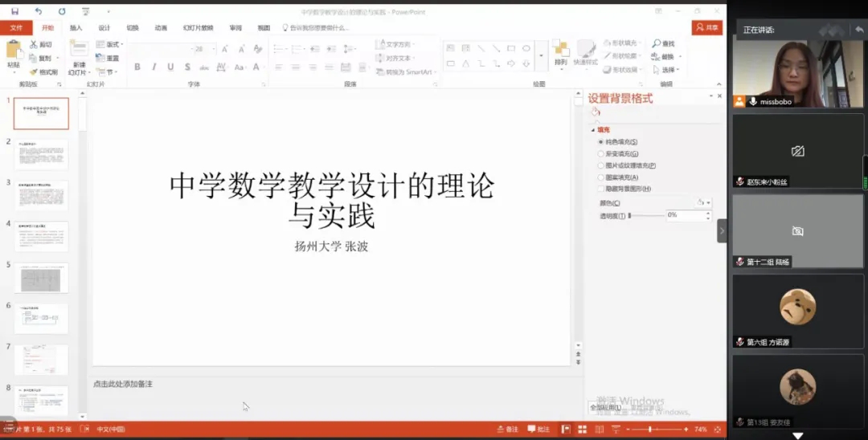Toggle Normal view button in status bar

click(x=566, y=429)
